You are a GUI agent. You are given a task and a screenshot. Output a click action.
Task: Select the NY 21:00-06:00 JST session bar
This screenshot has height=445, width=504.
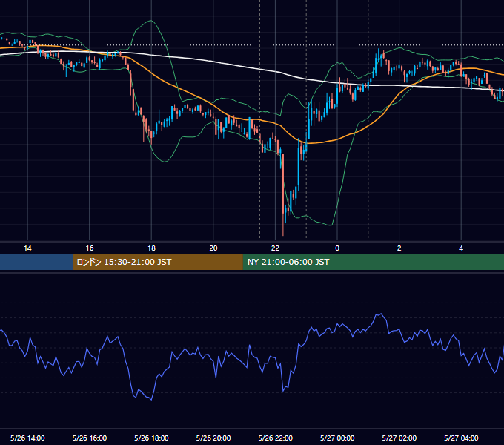(x=373, y=262)
